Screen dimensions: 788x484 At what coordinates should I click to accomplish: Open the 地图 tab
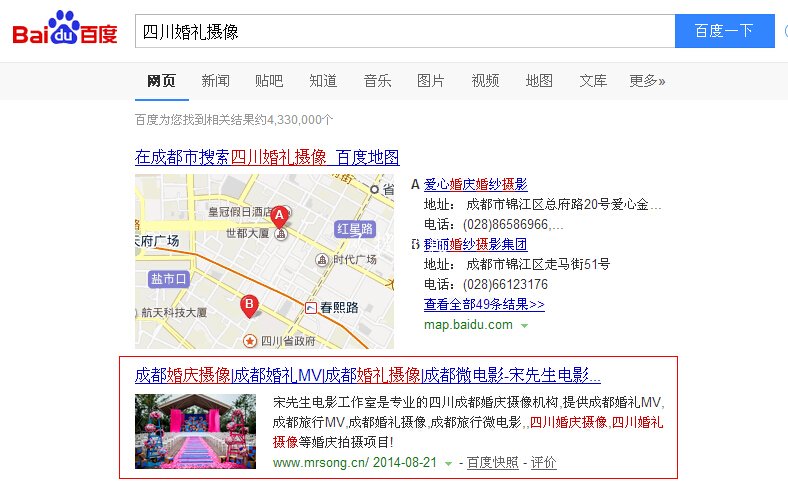pyautogui.click(x=539, y=81)
